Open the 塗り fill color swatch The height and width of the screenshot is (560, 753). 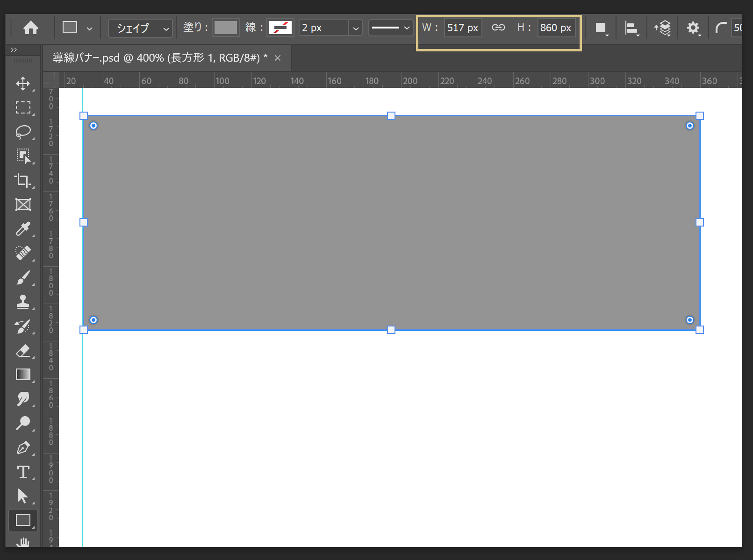pos(226,27)
